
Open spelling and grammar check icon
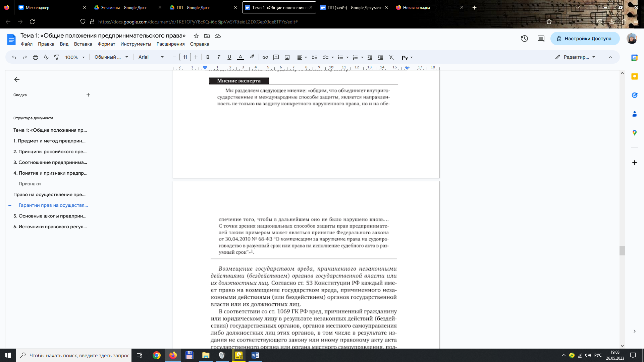point(46,57)
